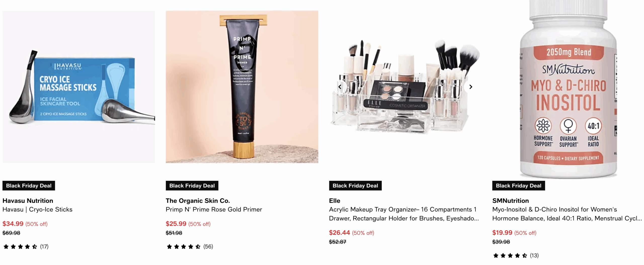Open Acrylic Makeup Tray Organizer title
Image resolution: width=644 pixels, height=265 pixels.
404,214
